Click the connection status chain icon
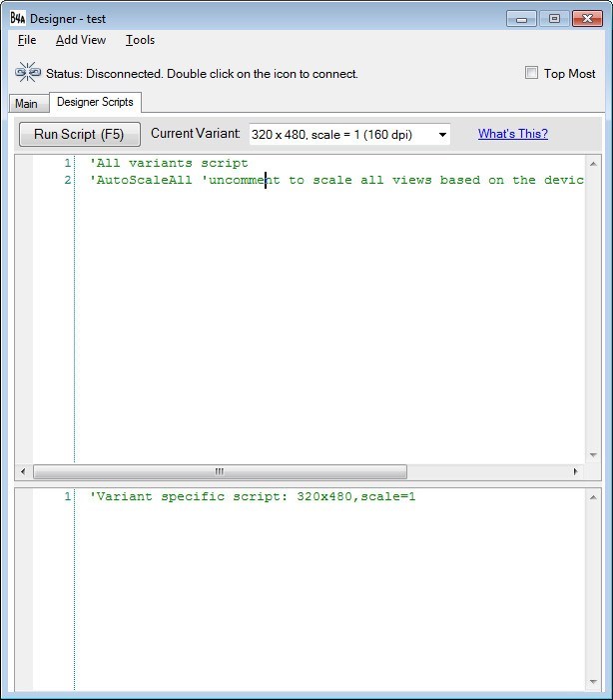 tap(28, 72)
